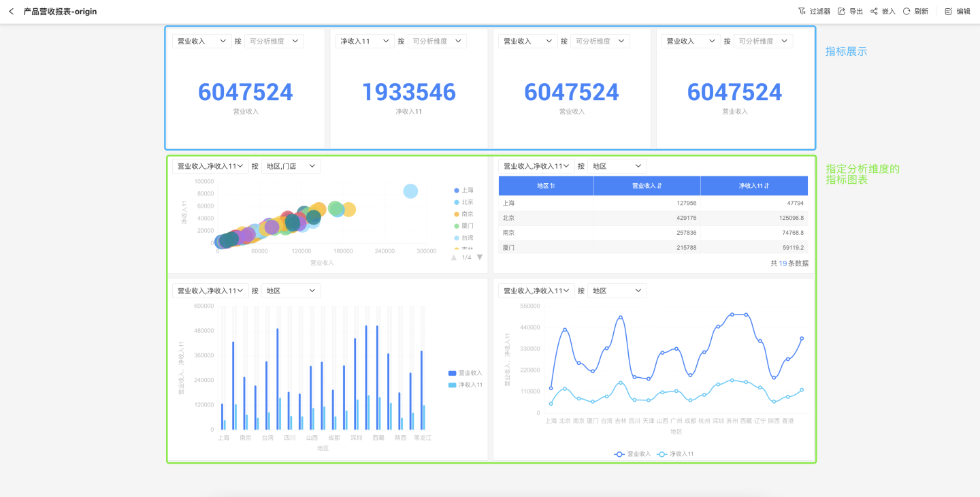Sort table by 净收入11 column header
980x497 pixels.
tap(754, 186)
